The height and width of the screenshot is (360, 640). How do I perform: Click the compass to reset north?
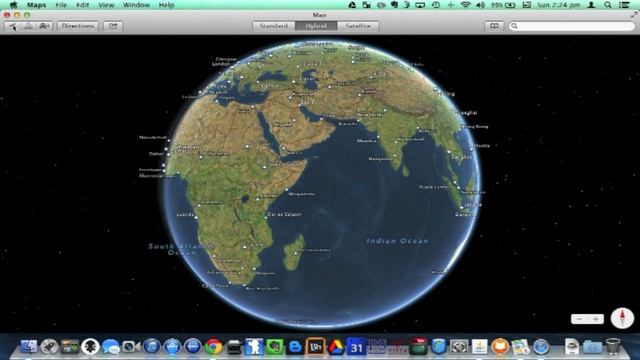[x=622, y=318]
